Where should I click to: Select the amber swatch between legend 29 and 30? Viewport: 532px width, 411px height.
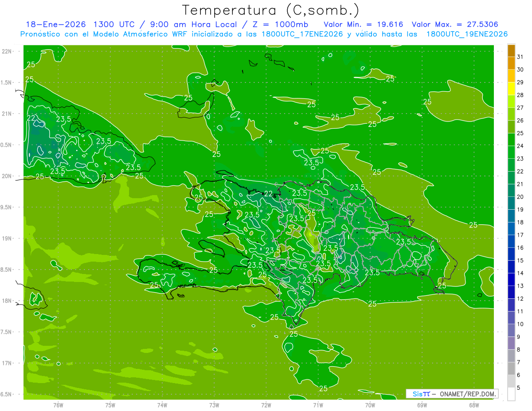511,76
